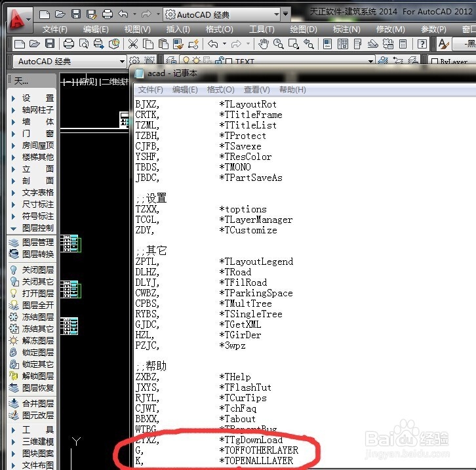Screen dimensions: 476x470
Task: Click 锁定图层 lock layer tool
Action: [31, 352]
